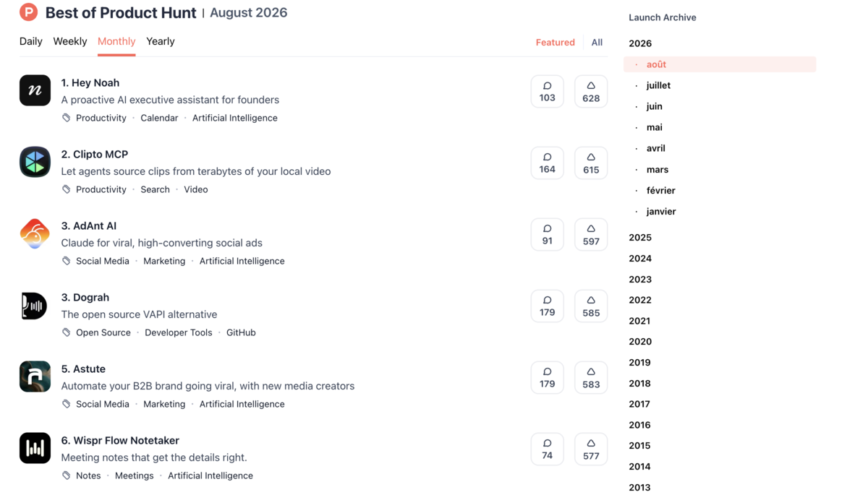Viewport: 868px width, 495px height.
Task: Collapse the 2026 archive year
Action: tap(640, 43)
